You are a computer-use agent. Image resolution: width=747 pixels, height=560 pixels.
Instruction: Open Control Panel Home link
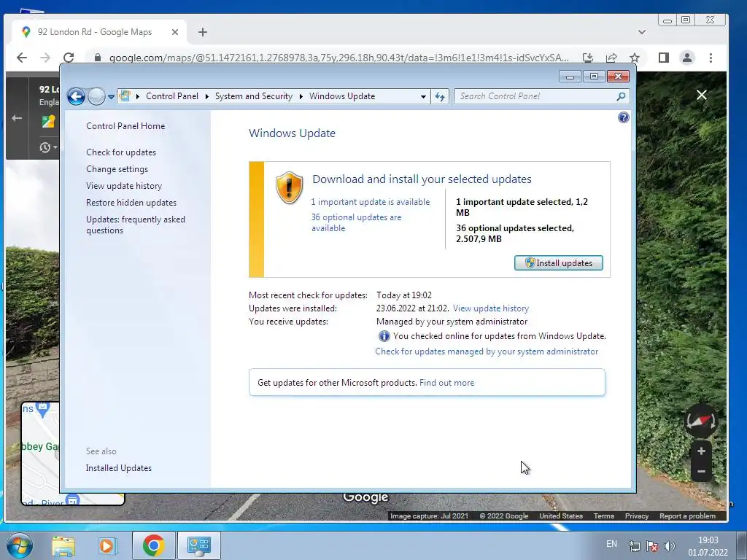click(125, 125)
